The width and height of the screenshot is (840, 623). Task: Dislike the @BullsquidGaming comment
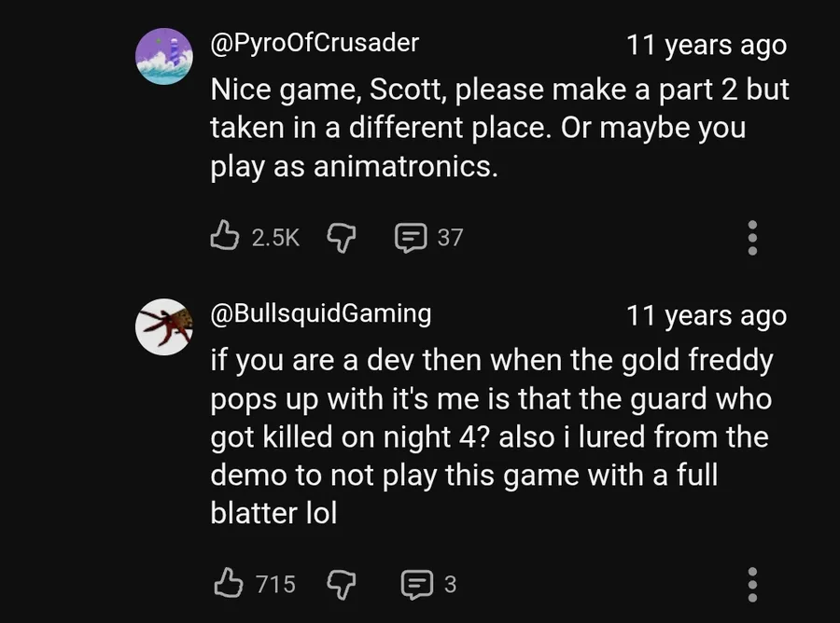(341, 584)
